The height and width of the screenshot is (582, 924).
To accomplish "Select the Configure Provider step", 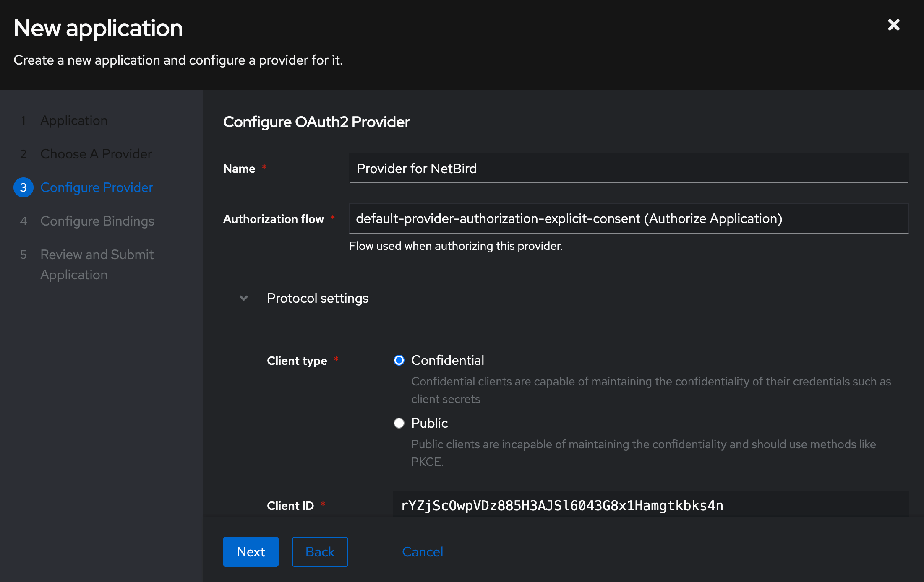I will pyautogui.click(x=97, y=187).
